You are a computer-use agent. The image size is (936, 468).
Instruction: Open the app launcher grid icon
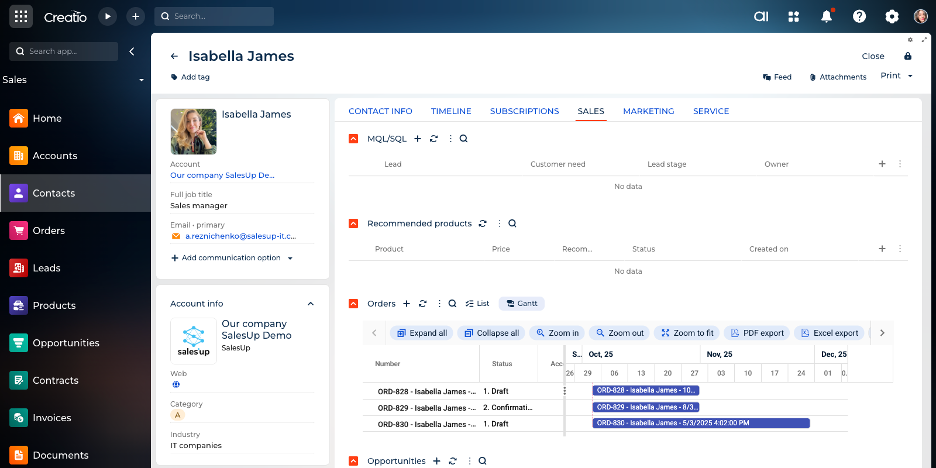click(21, 16)
